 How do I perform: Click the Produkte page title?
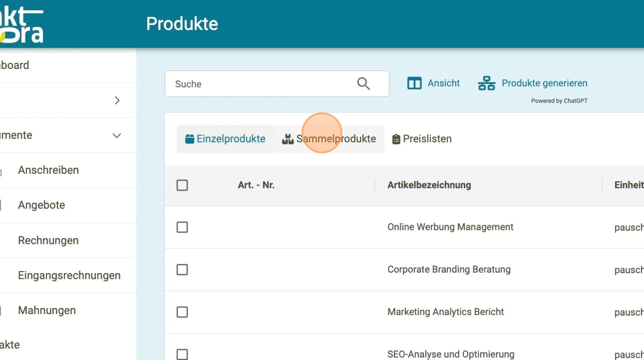point(182,24)
